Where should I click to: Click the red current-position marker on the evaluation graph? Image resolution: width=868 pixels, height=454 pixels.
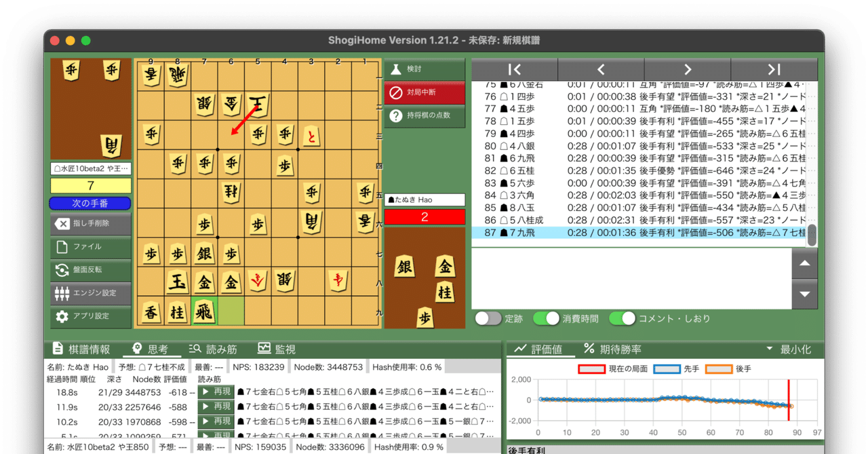click(789, 400)
